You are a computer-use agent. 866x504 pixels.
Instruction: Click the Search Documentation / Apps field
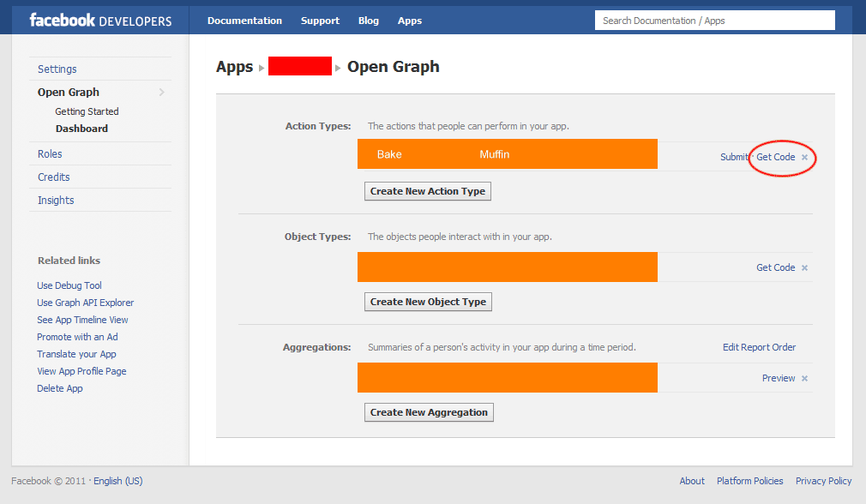click(x=715, y=21)
